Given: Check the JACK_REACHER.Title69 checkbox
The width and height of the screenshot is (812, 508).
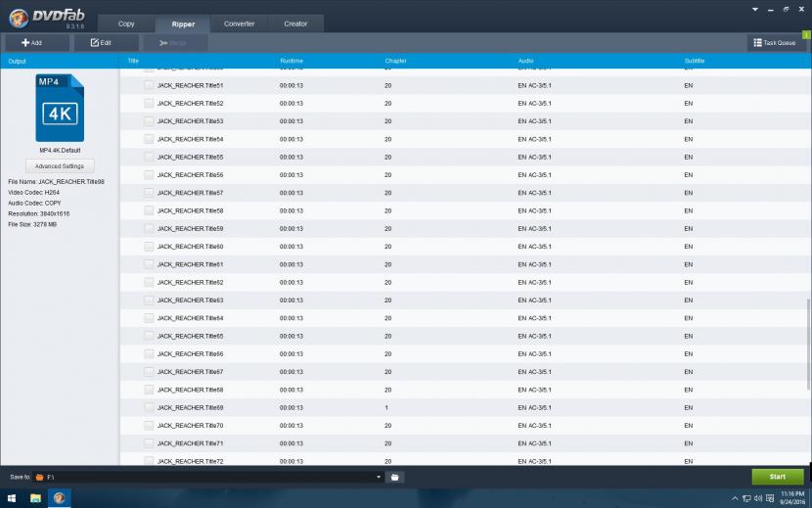Looking at the screenshot, I should (x=149, y=407).
